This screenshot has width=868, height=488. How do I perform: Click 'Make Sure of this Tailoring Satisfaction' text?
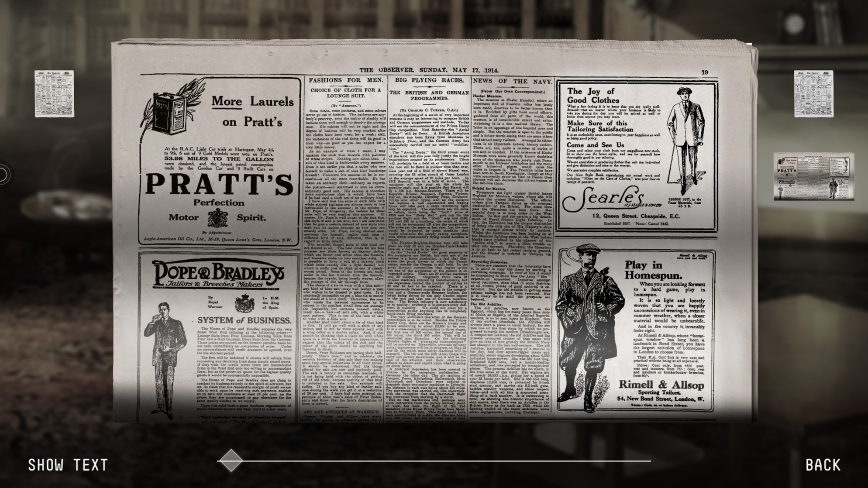point(600,126)
